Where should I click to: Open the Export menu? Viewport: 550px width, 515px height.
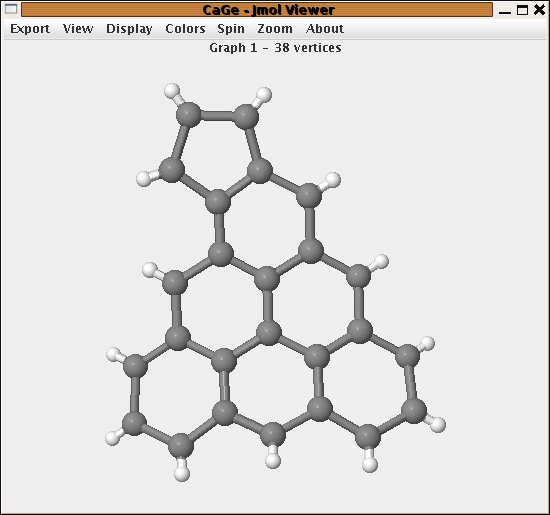coord(30,29)
